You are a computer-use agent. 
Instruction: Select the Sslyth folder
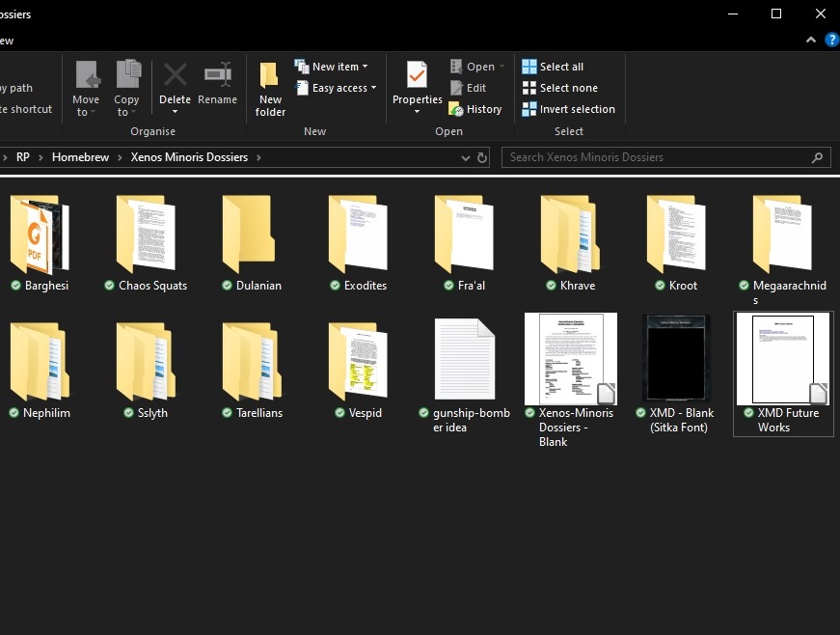click(146, 362)
